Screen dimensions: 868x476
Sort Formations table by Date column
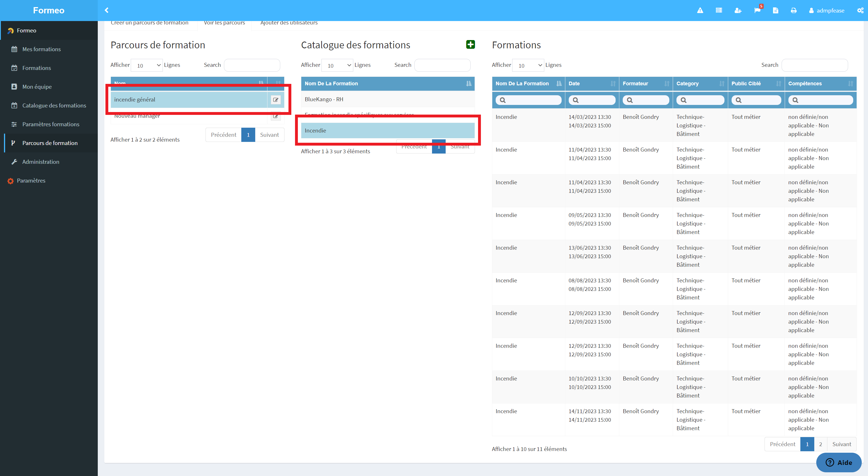point(592,84)
